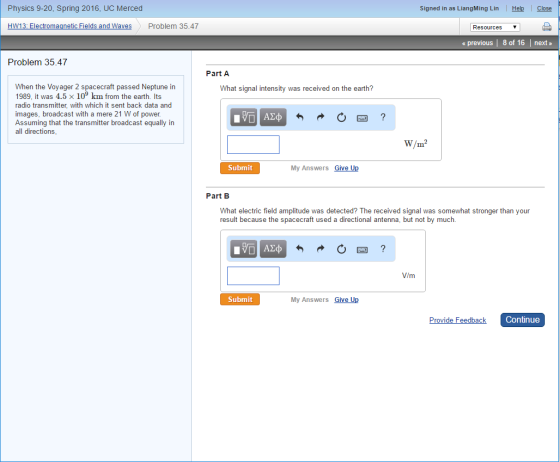The image size is (560, 462).
Task: Go to previous problem
Action: click(478, 43)
